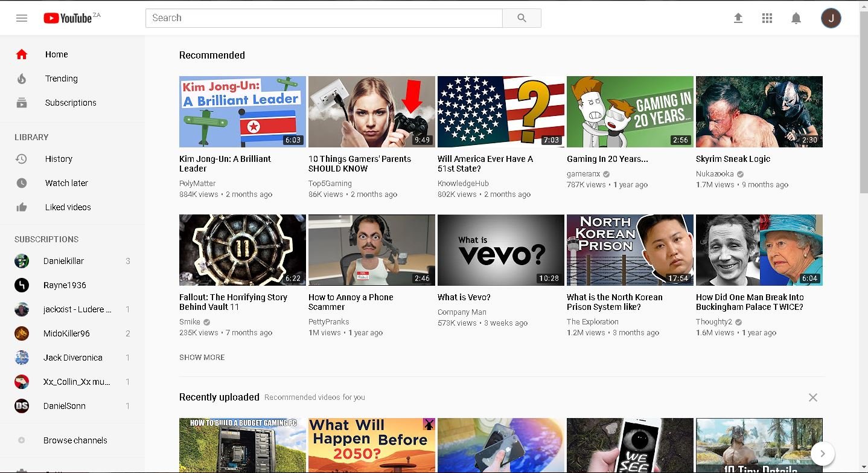Open the DanielSonn subscription
This screenshot has height=473, width=868.
[x=72, y=406]
